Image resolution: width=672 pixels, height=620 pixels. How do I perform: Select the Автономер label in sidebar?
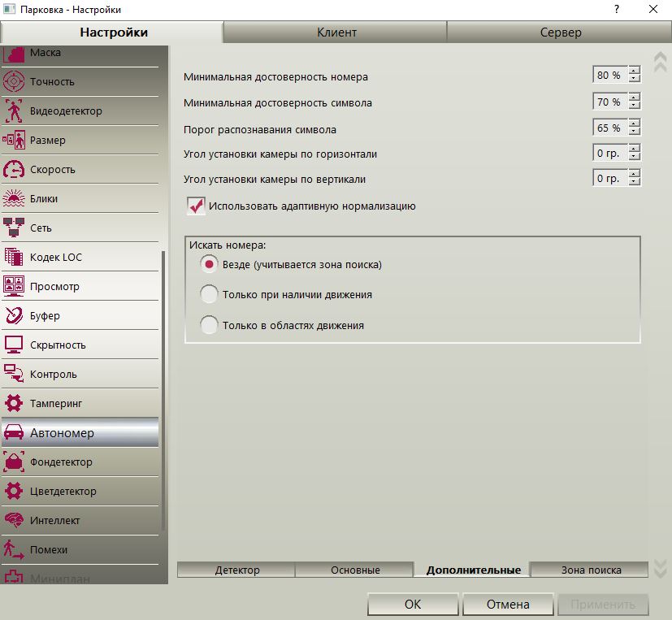click(x=62, y=433)
